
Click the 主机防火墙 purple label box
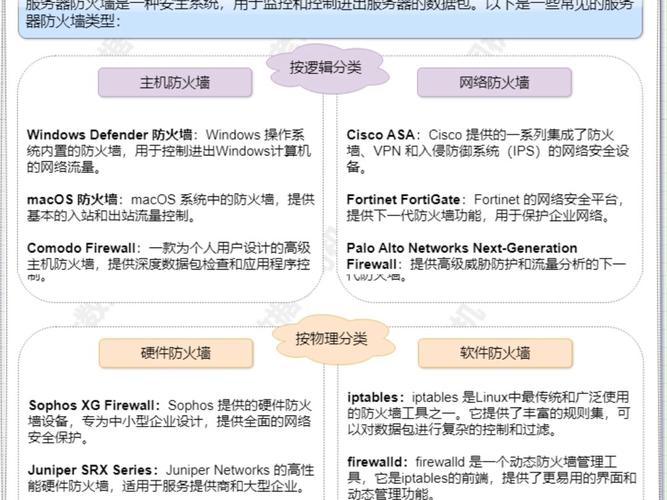click(175, 82)
